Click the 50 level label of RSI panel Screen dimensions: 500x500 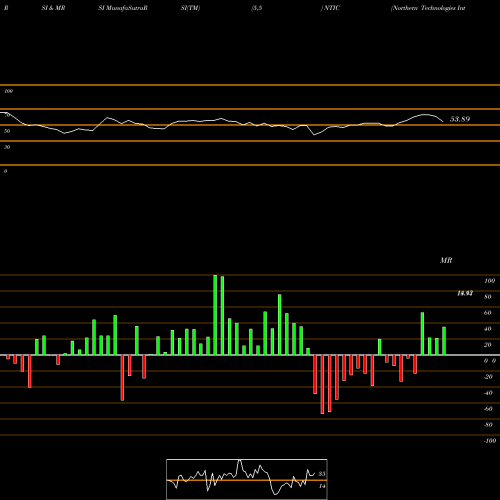[7, 131]
